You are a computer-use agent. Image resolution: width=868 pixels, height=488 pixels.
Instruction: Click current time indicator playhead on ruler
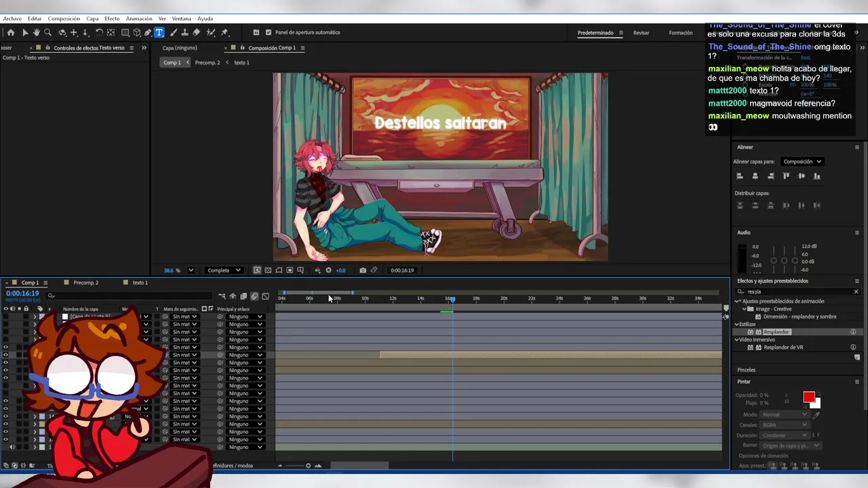pos(452,299)
